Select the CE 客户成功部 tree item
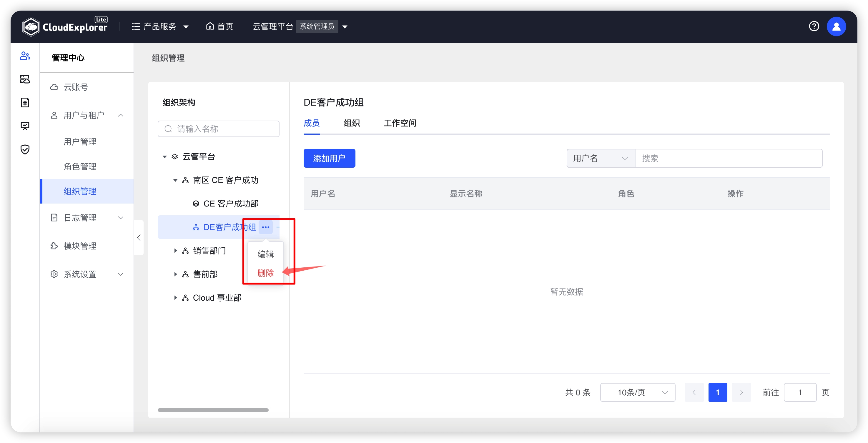The image size is (868, 443). coord(218,204)
